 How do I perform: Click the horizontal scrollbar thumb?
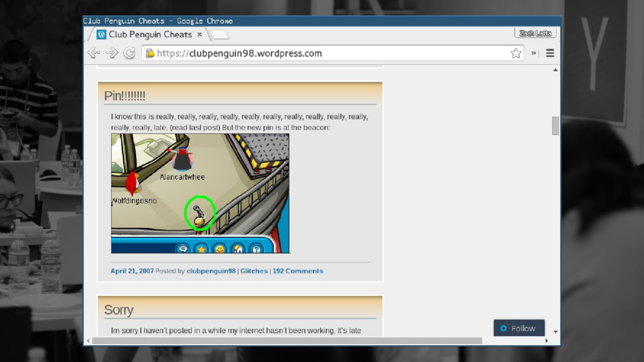click(x=287, y=341)
